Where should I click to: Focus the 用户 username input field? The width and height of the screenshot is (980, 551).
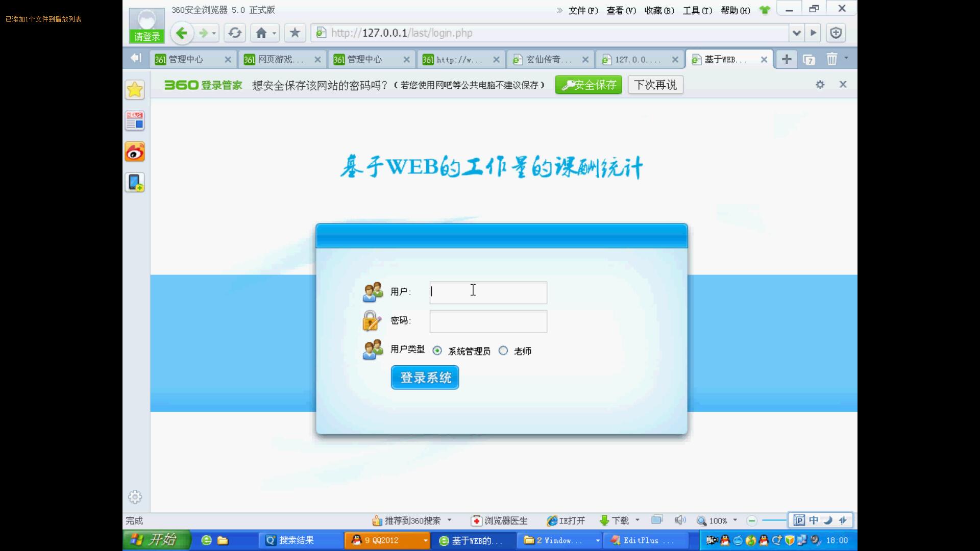pyautogui.click(x=488, y=292)
